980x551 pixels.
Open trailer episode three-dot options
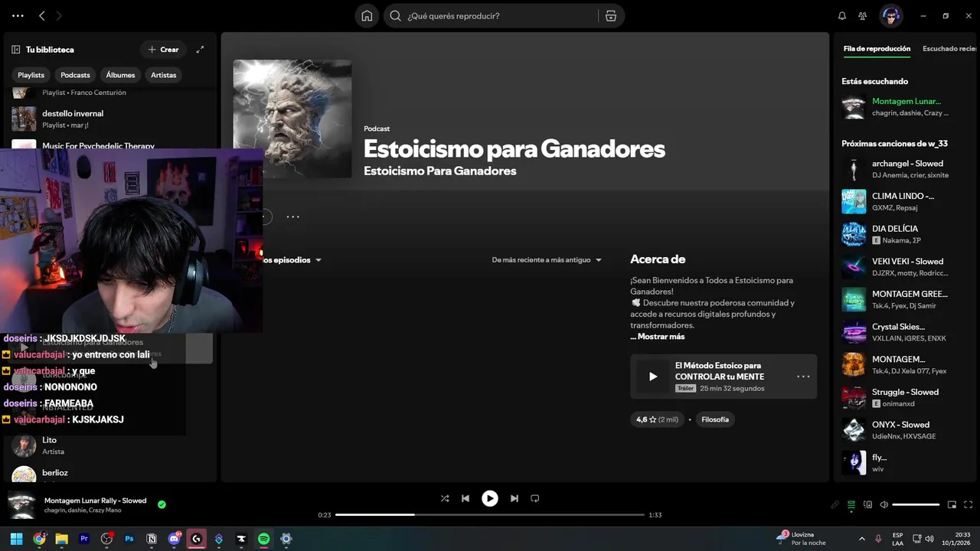click(803, 377)
